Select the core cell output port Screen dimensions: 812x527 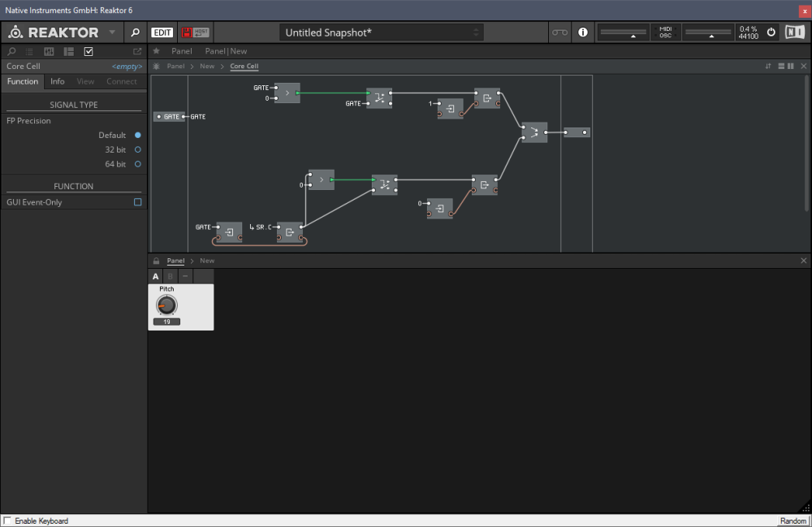pos(577,132)
